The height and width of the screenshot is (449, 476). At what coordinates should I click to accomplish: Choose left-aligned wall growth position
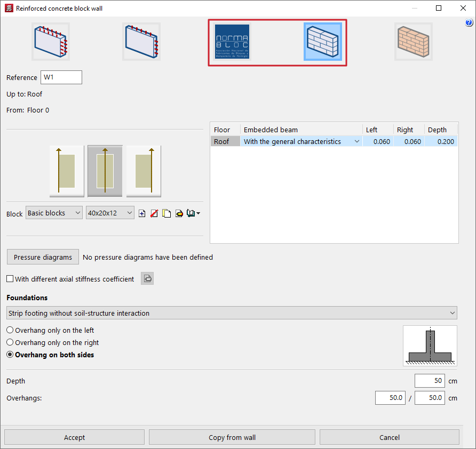pos(67,171)
